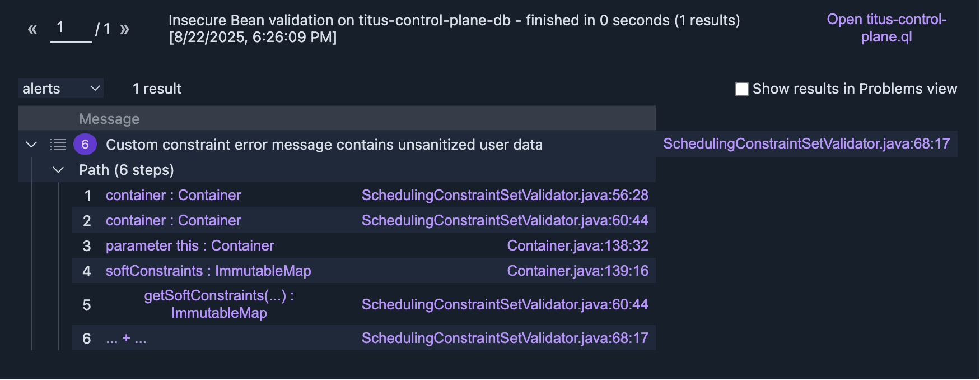
Task: Select step 6 '... + ...' node
Action: [x=126, y=338]
